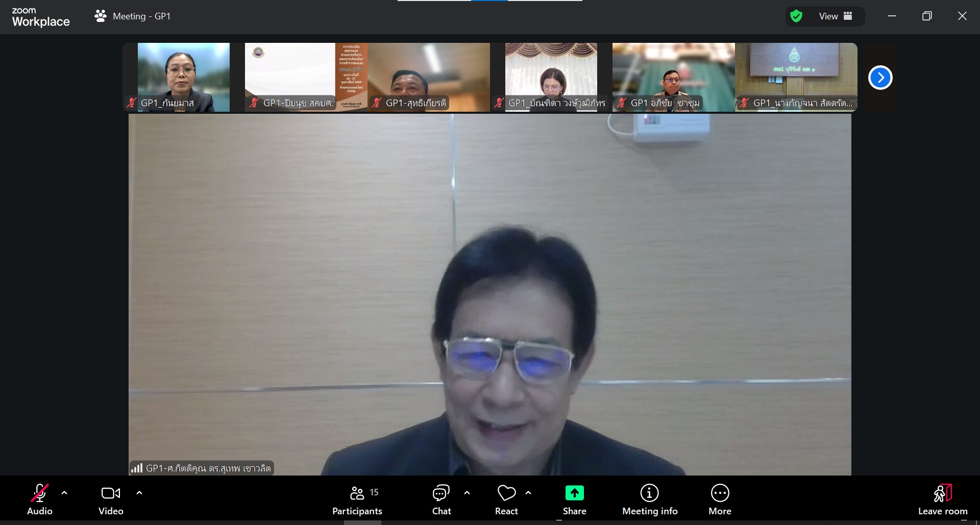Select the GP1_กันยมาส participant thumbnail
The width and height of the screenshot is (980, 525).
pyautogui.click(x=183, y=77)
